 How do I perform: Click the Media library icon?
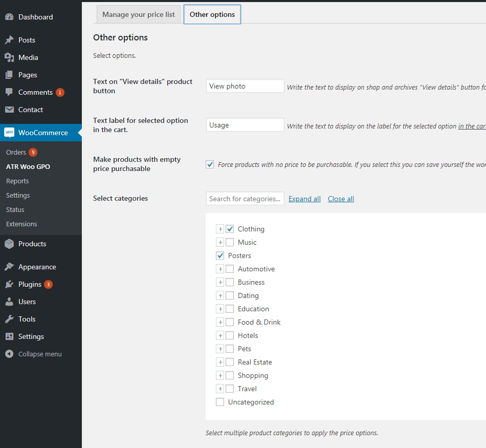(x=9, y=57)
